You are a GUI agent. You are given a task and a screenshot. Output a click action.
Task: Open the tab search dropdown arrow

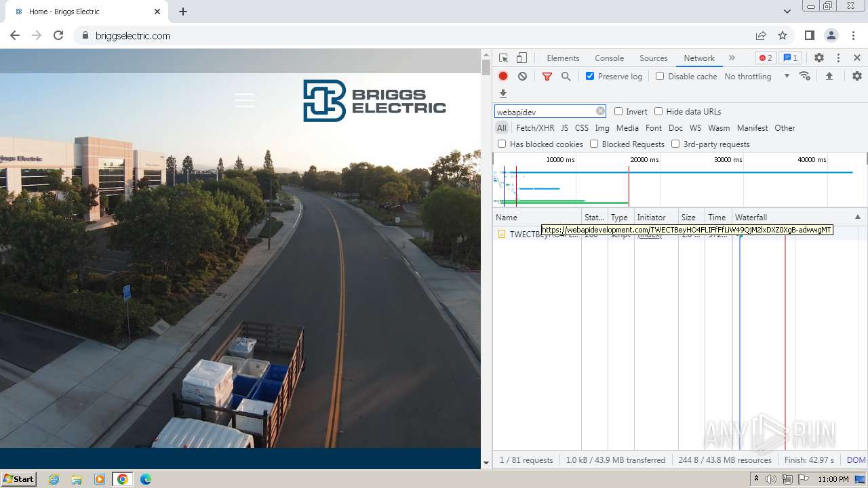787,12
